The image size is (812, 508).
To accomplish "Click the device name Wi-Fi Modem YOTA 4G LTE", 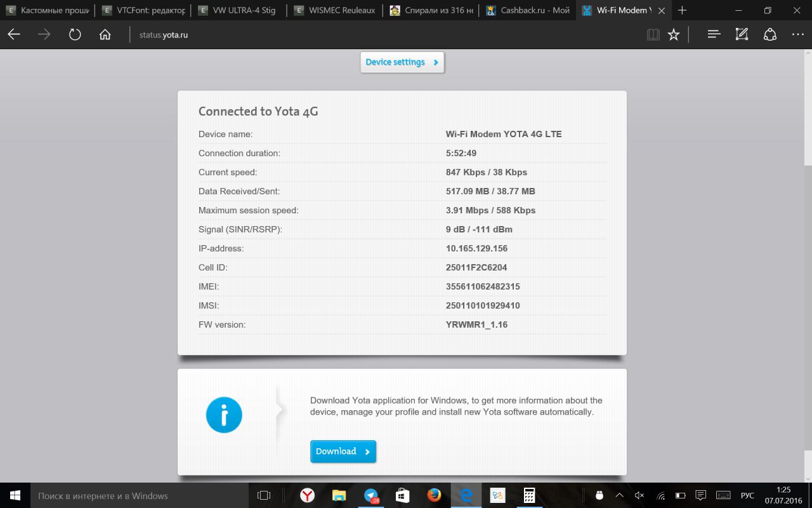I will [x=504, y=134].
